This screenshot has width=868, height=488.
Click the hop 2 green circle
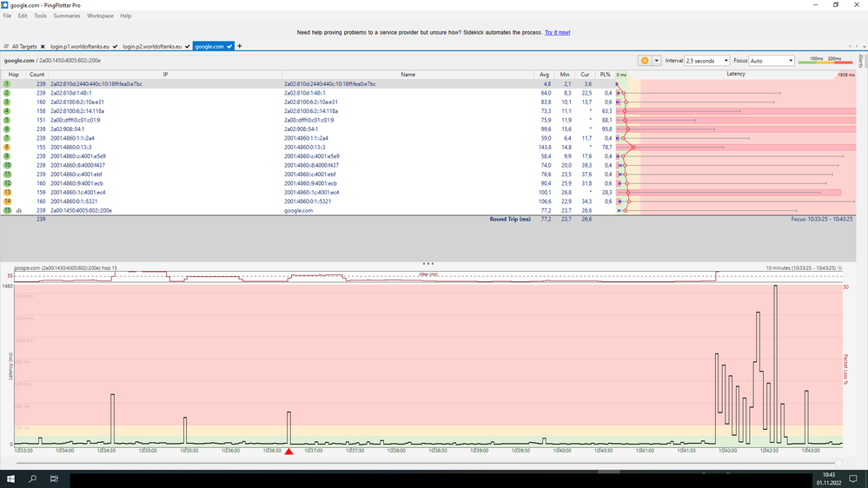point(7,93)
